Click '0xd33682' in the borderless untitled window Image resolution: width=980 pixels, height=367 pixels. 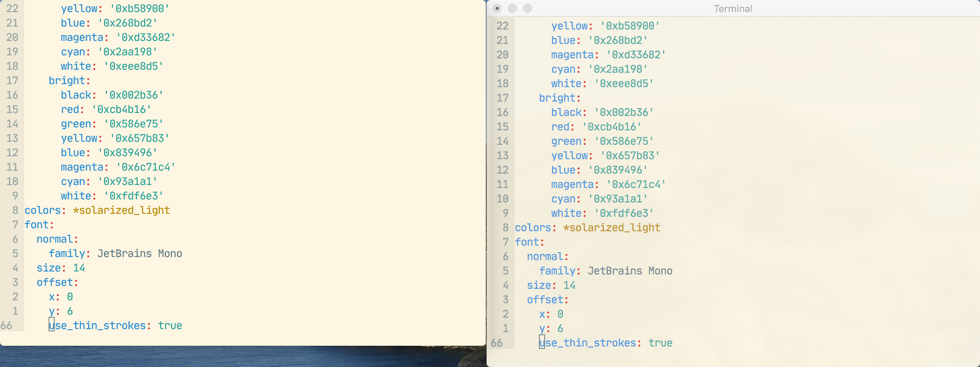(x=146, y=37)
